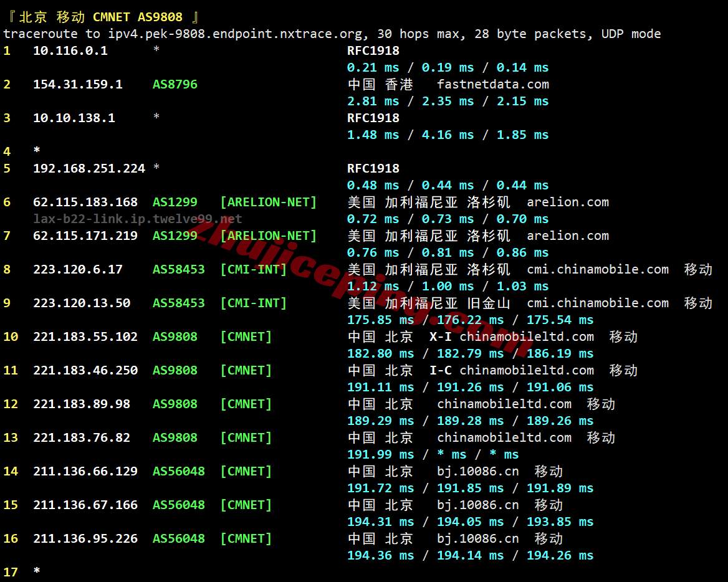
Task: Click the latency value 189.29 ms
Action: click(381, 421)
